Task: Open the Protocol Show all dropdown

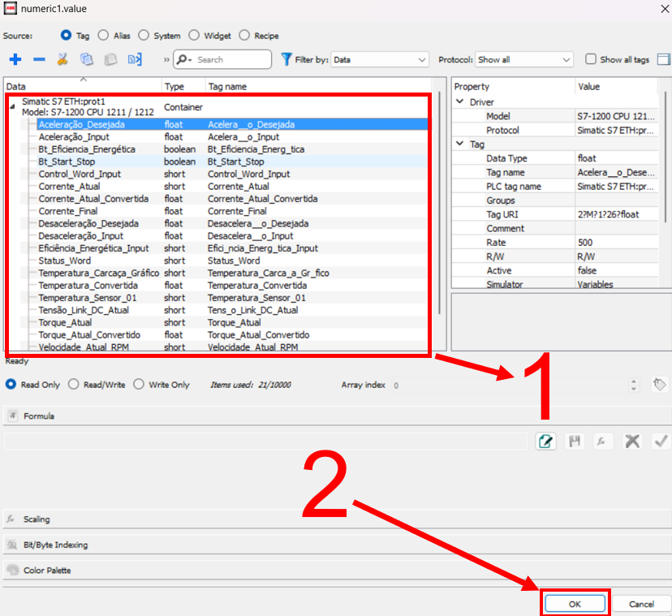Action: click(524, 59)
